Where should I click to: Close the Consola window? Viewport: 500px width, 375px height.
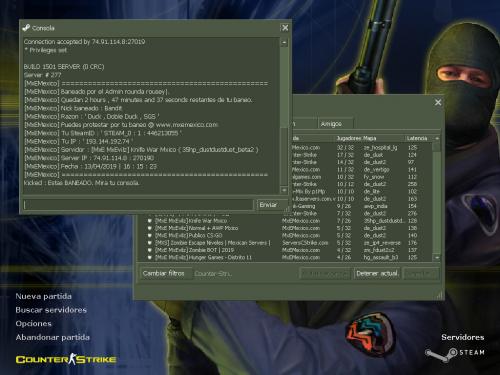point(285,28)
